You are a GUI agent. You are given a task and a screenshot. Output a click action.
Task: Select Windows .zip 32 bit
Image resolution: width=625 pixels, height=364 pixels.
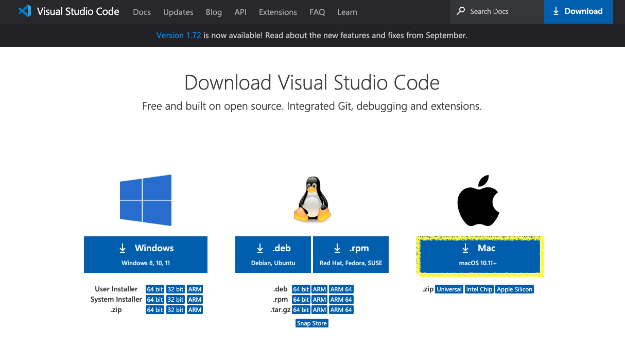coord(176,310)
